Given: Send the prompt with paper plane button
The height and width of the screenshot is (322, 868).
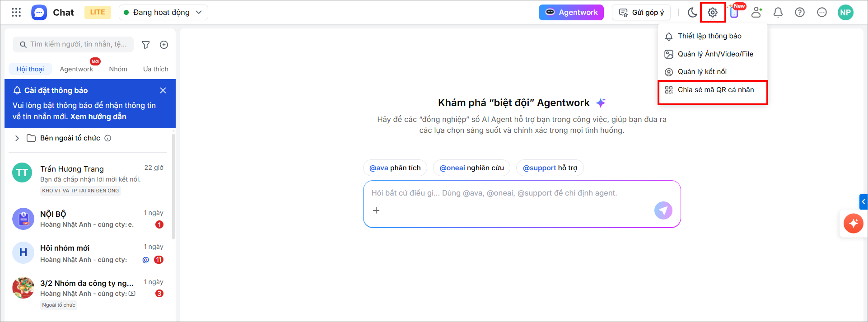Looking at the screenshot, I should click(663, 210).
